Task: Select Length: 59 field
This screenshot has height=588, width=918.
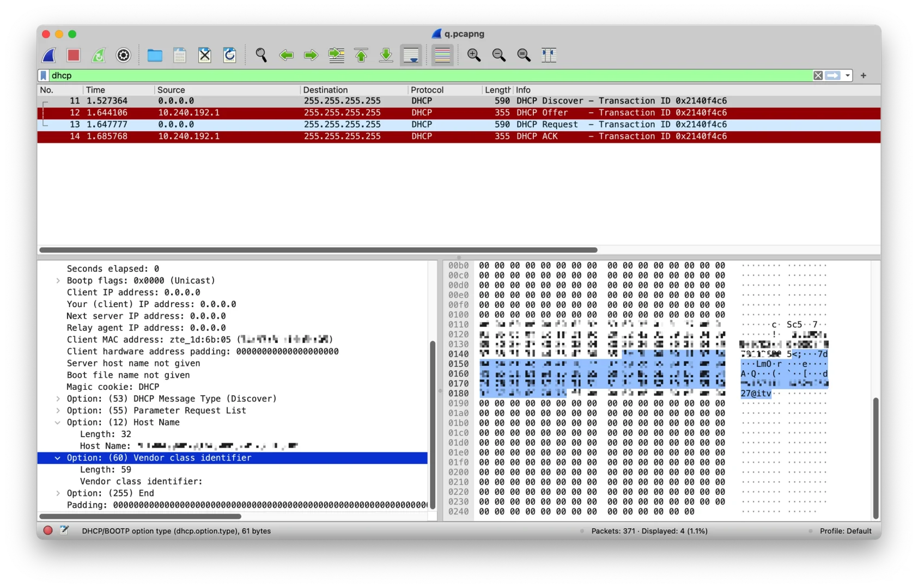Action: tap(233, 470)
